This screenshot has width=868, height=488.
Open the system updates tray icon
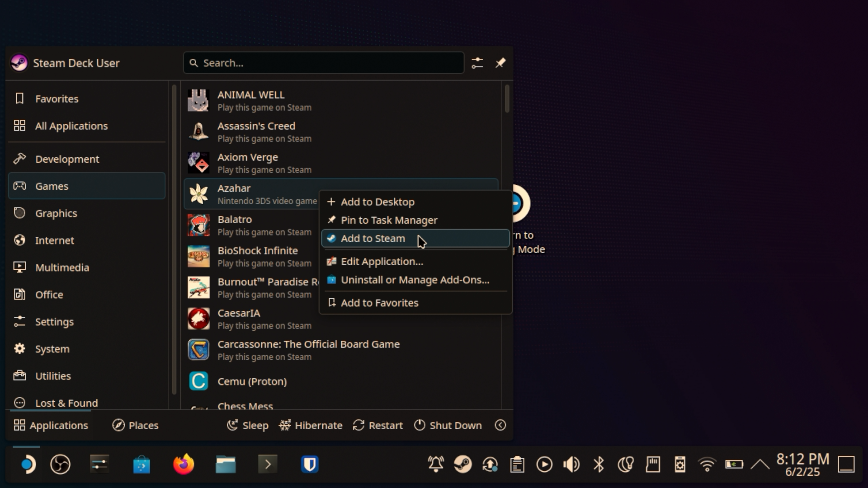[x=490, y=465]
